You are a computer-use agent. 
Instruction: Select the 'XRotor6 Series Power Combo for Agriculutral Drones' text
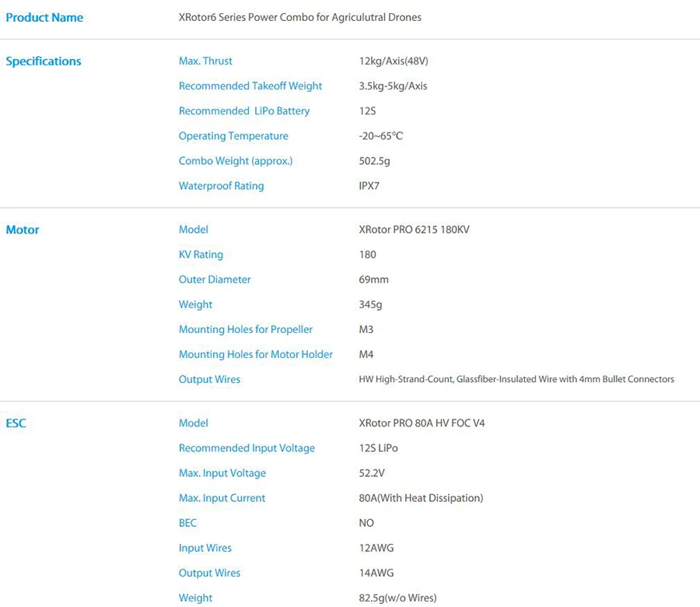(300, 17)
